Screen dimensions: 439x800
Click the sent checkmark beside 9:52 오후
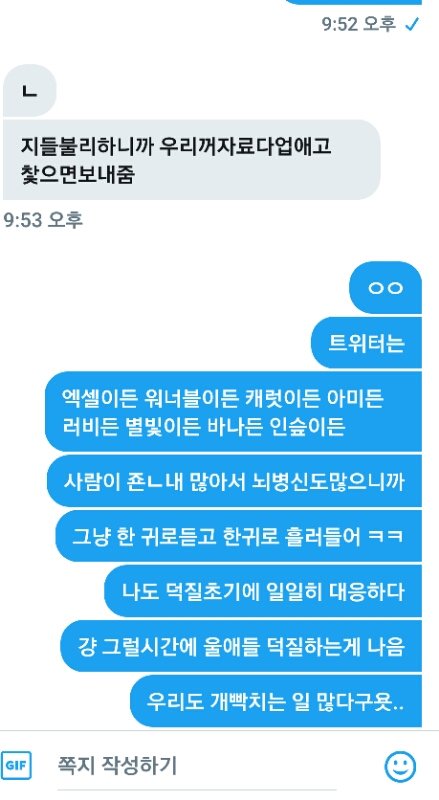[x=412, y=24]
